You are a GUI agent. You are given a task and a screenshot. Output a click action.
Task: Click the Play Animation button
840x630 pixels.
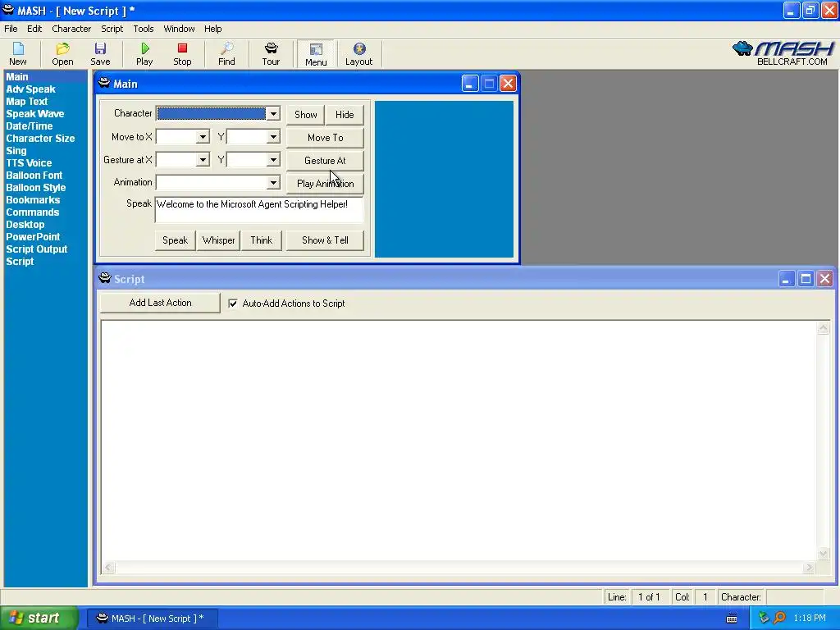325,184
